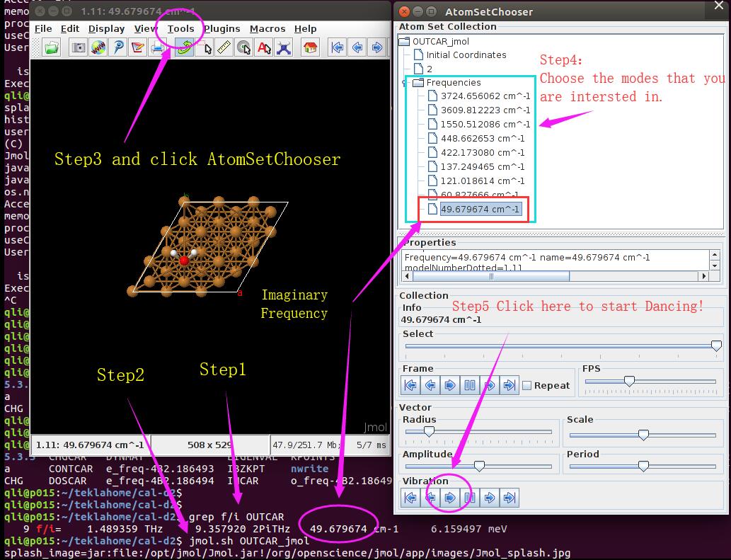Click the Open file folder icon
731x560 pixels.
point(52,47)
